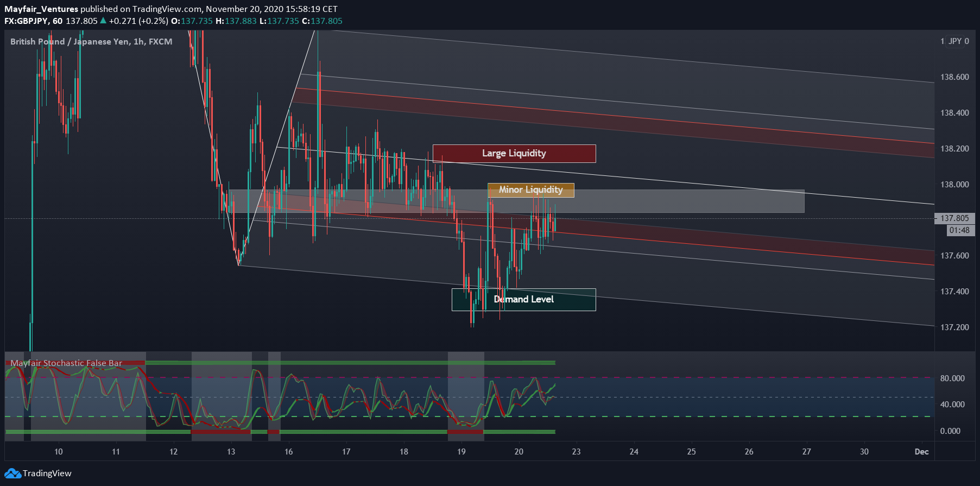
Task: Click the Dec label on the time axis
Action: (921, 452)
